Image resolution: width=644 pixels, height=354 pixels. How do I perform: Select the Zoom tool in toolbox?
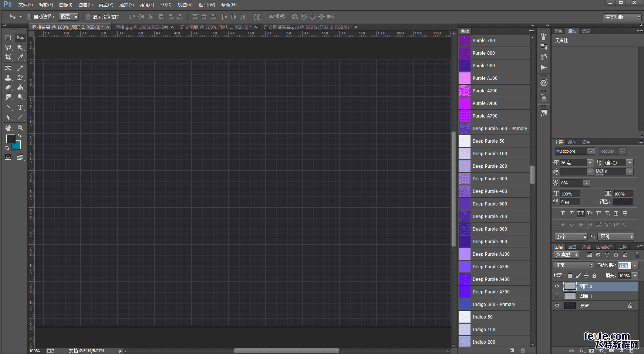20,128
